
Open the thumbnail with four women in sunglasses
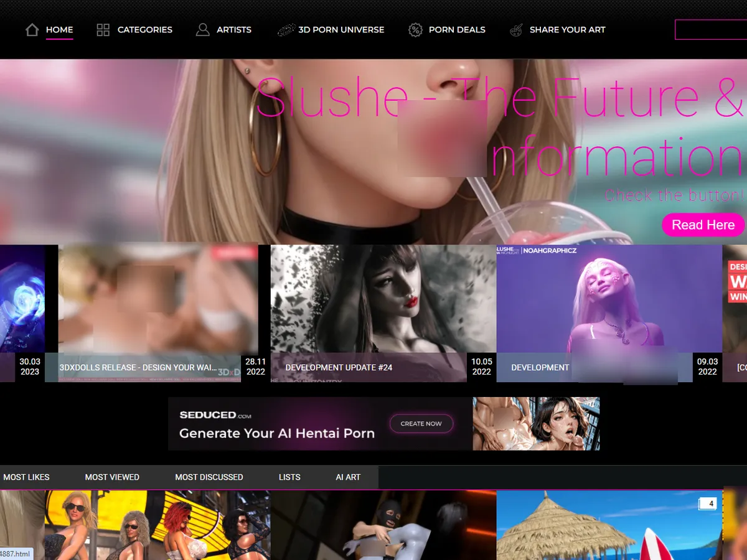tap(157, 525)
